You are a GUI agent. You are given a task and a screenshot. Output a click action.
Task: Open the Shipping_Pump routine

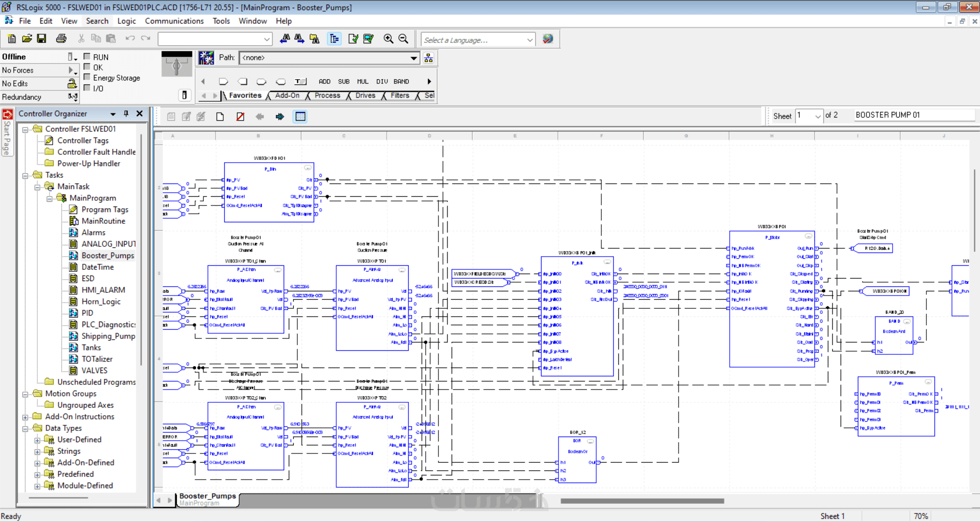click(x=108, y=336)
